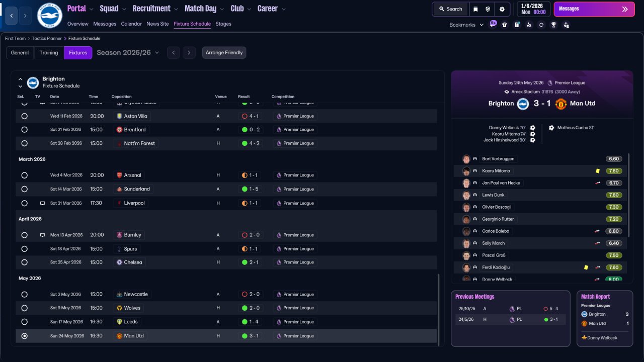Click the scouting magnifier-person bookmark icon
This screenshot has width=644, height=362.
coord(529,25)
